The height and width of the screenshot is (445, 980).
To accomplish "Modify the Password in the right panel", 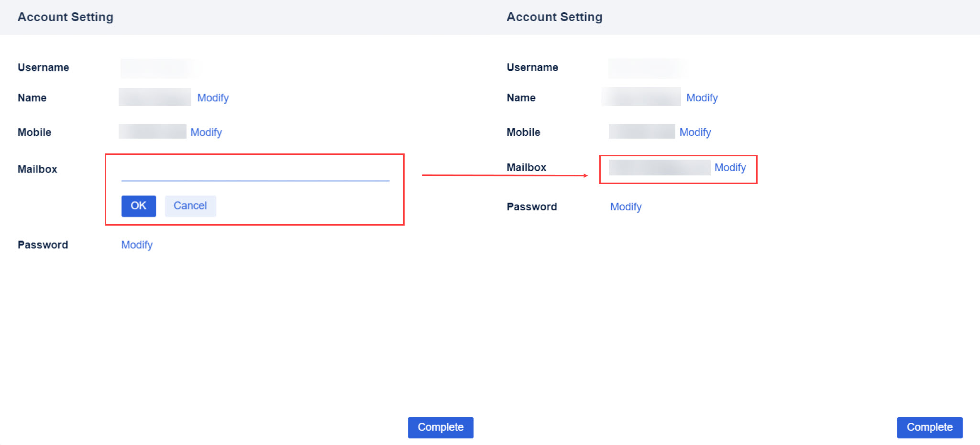I will 626,206.
